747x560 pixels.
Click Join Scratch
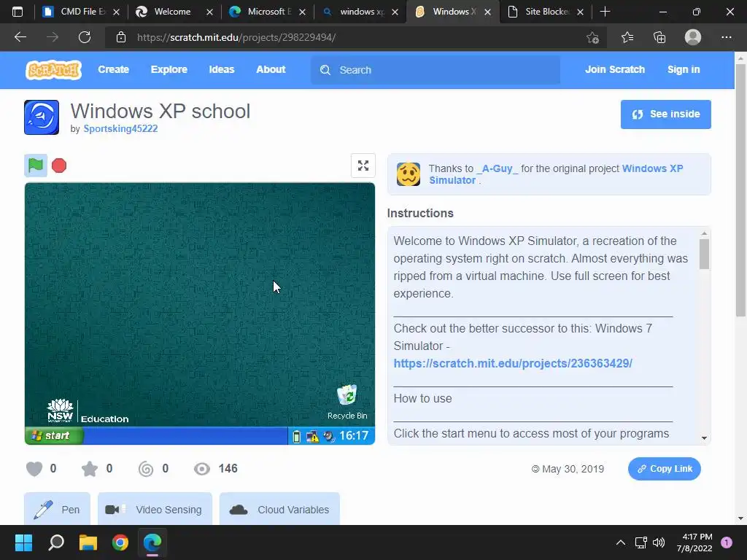coord(615,69)
